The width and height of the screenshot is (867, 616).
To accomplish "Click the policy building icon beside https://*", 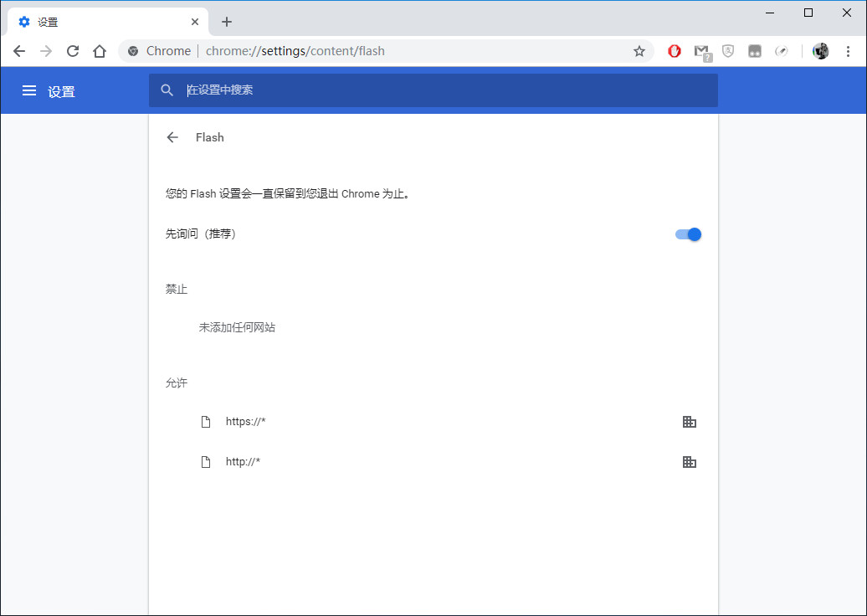I will (x=689, y=421).
